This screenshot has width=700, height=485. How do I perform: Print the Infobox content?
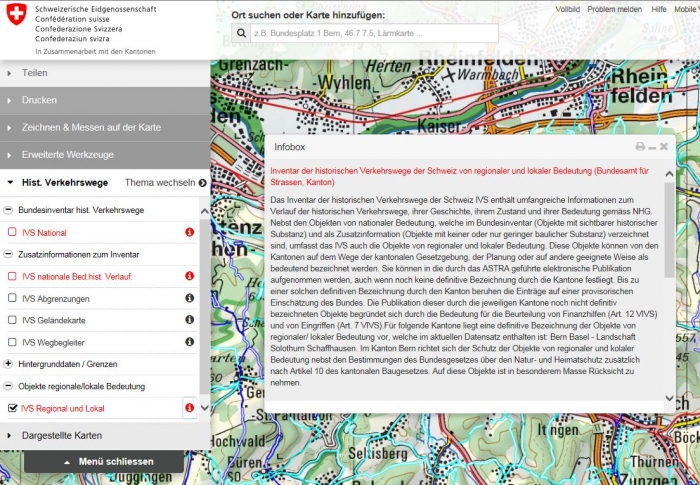640,147
